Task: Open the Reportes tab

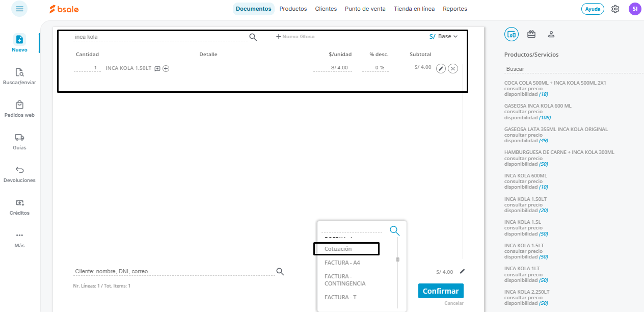Action: pos(455,9)
